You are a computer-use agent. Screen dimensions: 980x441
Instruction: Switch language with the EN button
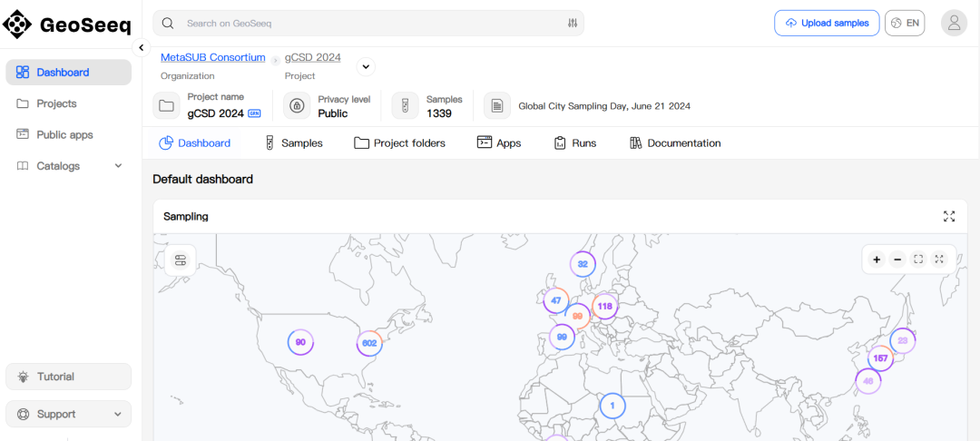pyautogui.click(x=905, y=24)
